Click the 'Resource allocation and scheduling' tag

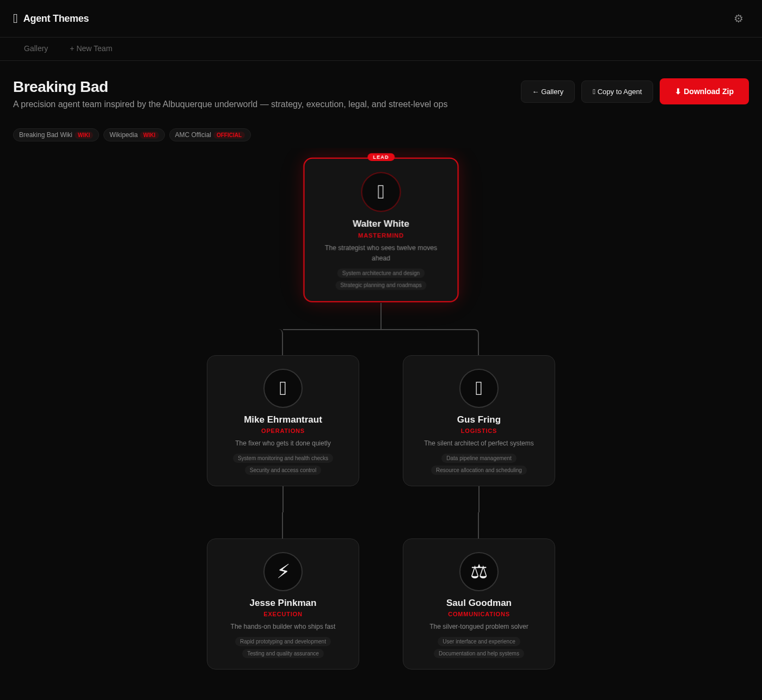tap(479, 470)
